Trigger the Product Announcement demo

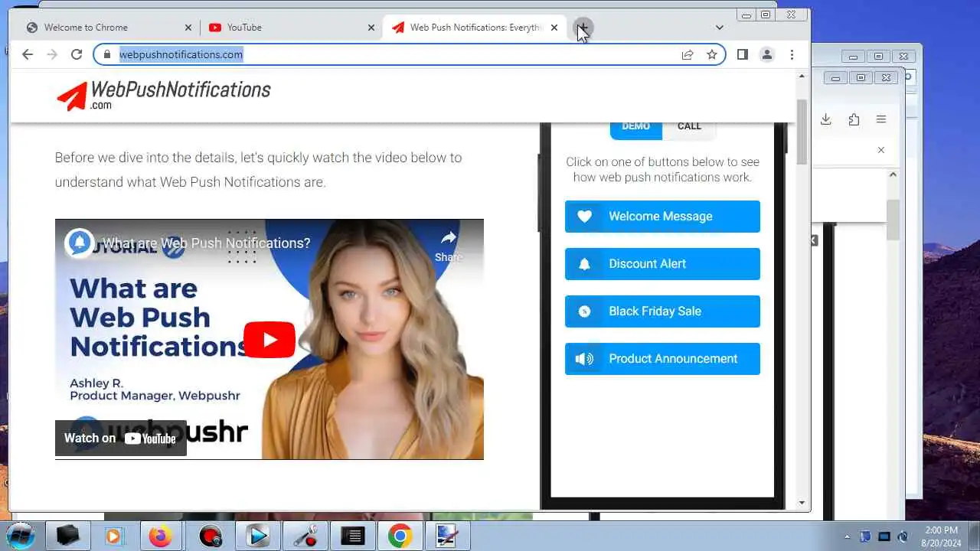click(662, 359)
